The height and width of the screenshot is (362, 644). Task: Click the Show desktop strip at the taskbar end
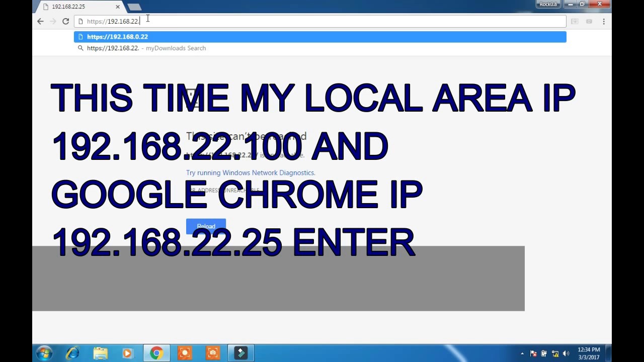pyautogui.click(x=608, y=353)
